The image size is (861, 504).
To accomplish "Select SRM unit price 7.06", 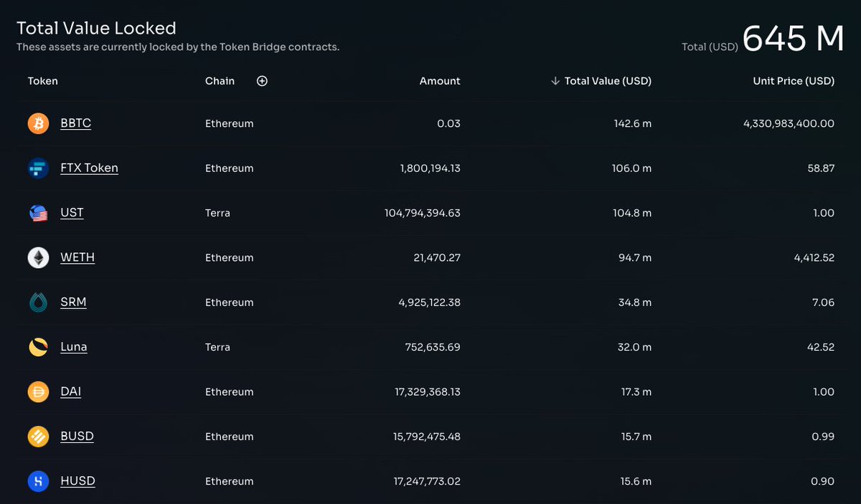I will pyautogui.click(x=823, y=303).
